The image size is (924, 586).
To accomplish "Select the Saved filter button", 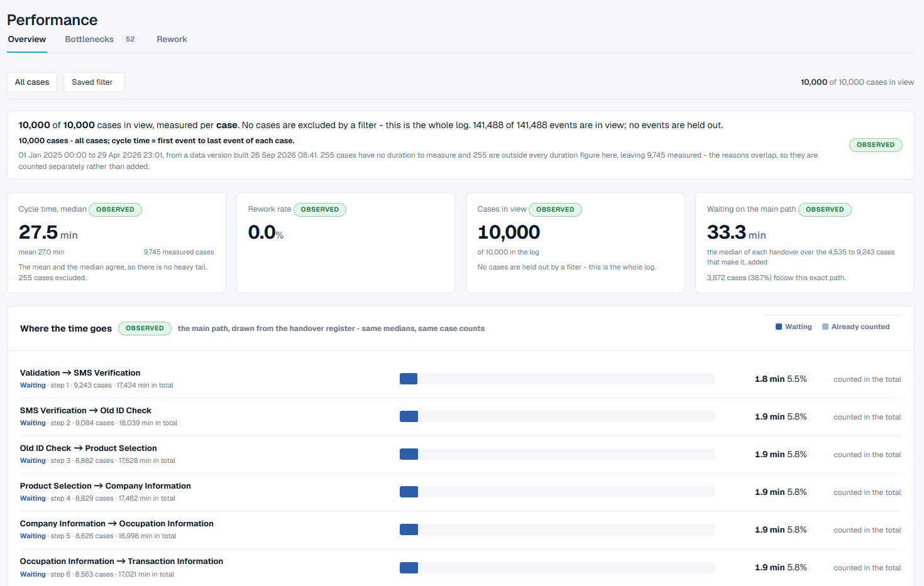I will (94, 82).
